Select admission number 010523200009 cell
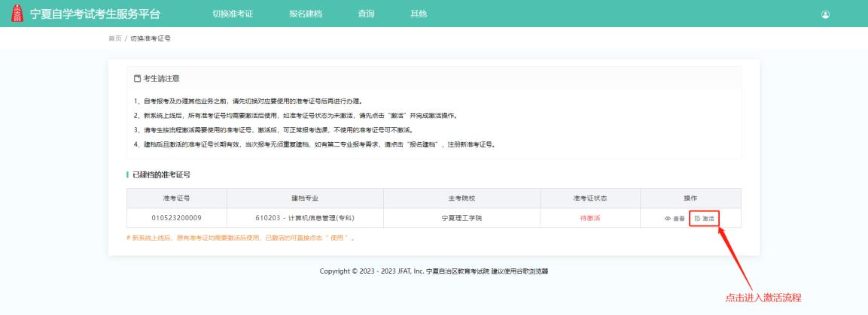This screenshot has width=868, height=315. pos(176,218)
